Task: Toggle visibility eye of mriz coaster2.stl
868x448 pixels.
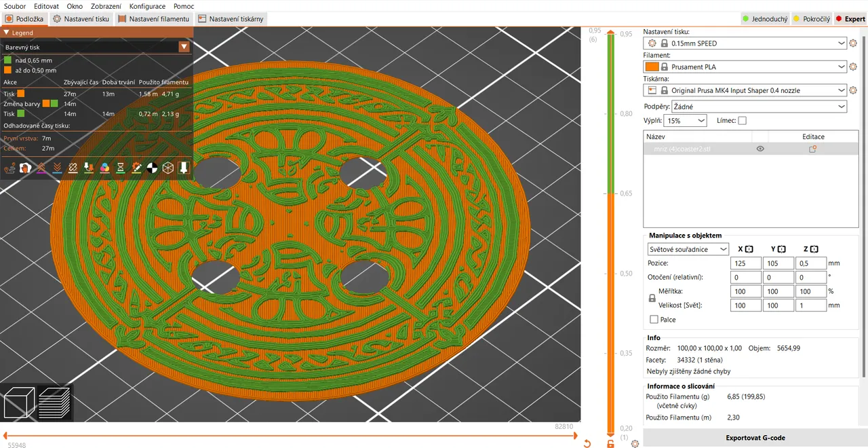Action: pyautogui.click(x=760, y=149)
